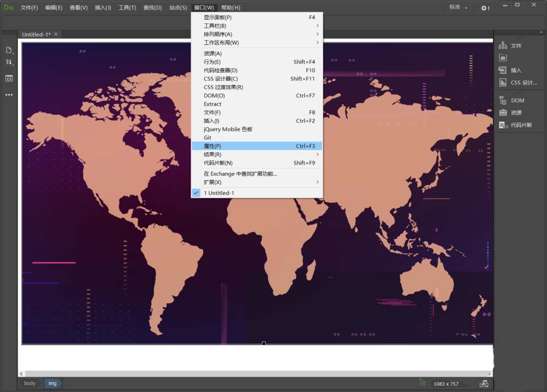Select the img tag in tag selector
This screenshot has height=392, width=547.
pos(53,383)
